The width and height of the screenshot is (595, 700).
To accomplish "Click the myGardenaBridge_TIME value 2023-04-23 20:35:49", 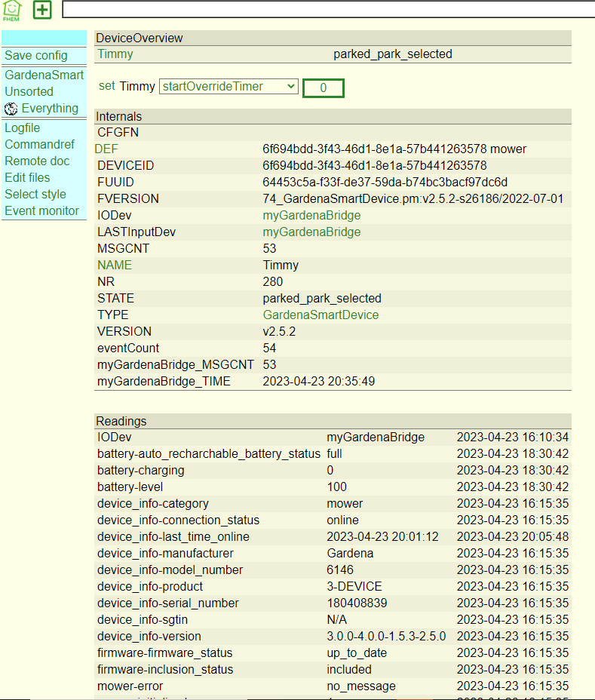I will click(x=319, y=381).
